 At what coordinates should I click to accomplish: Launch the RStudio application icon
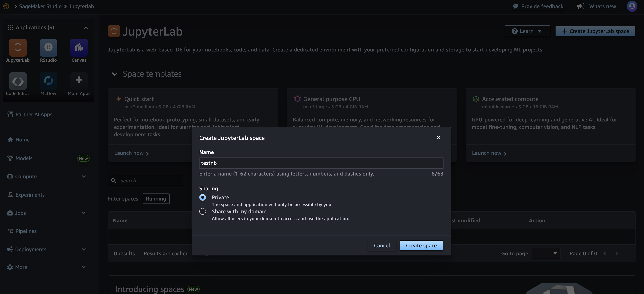click(48, 48)
